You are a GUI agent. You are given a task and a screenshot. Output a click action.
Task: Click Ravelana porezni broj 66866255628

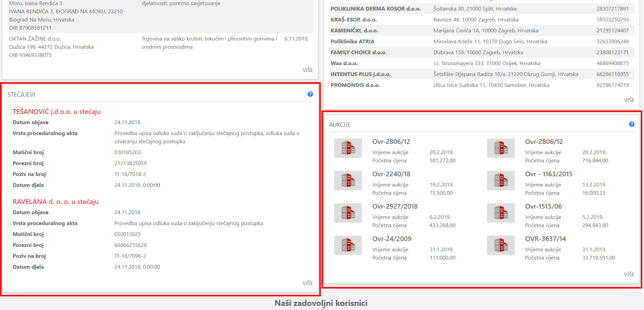click(x=130, y=245)
